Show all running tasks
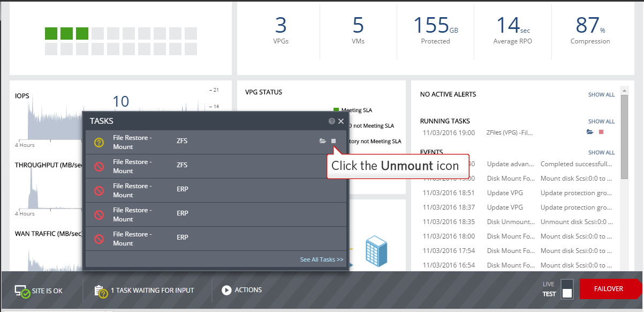The height and width of the screenshot is (312, 644). click(601, 122)
